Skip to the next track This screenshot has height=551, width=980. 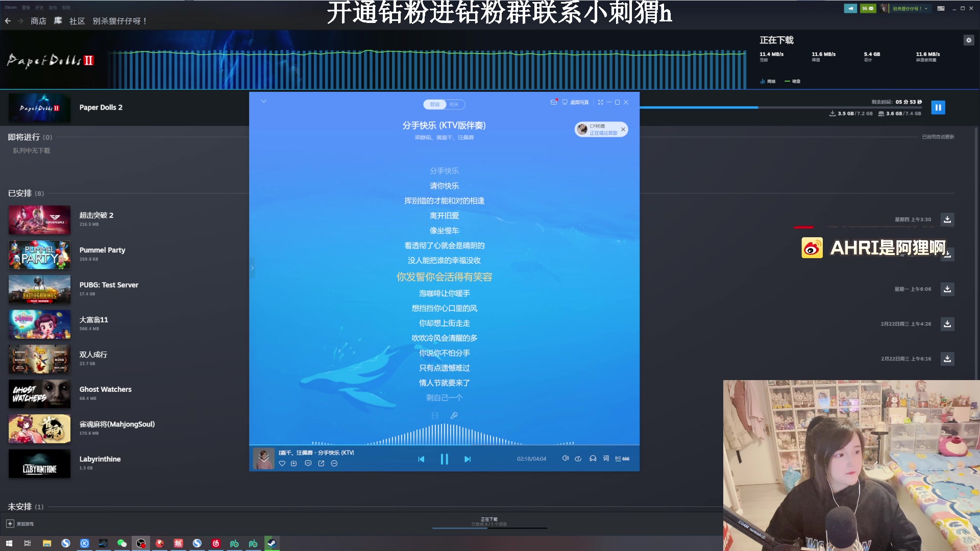467,459
